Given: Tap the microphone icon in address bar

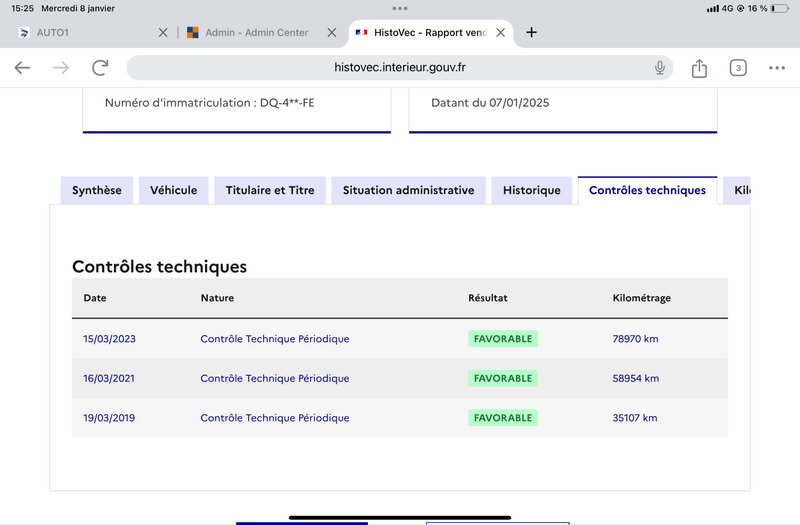Looking at the screenshot, I should [660, 67].
